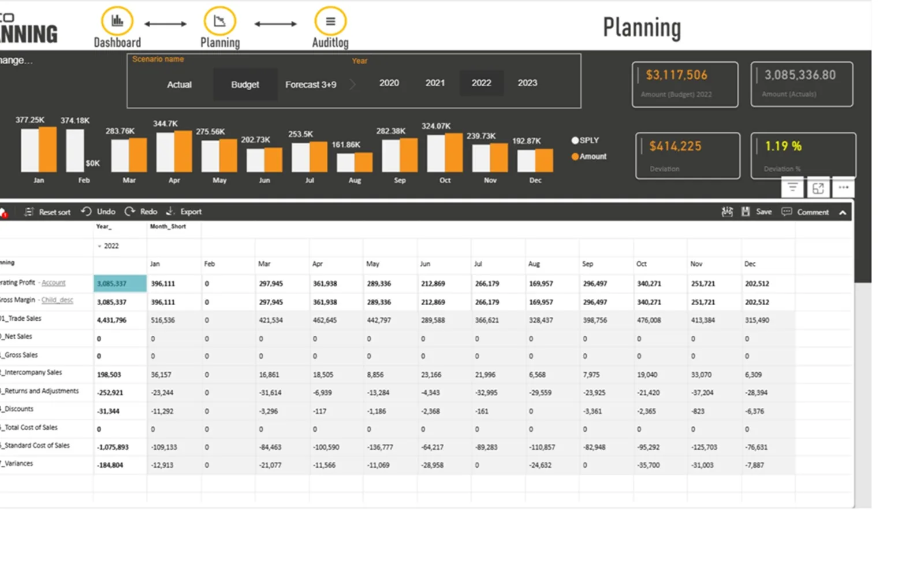Image resolution: width=924 pixels, height=578 pixels.
Task: Open the Planning page icon
Action: (219, 21)
